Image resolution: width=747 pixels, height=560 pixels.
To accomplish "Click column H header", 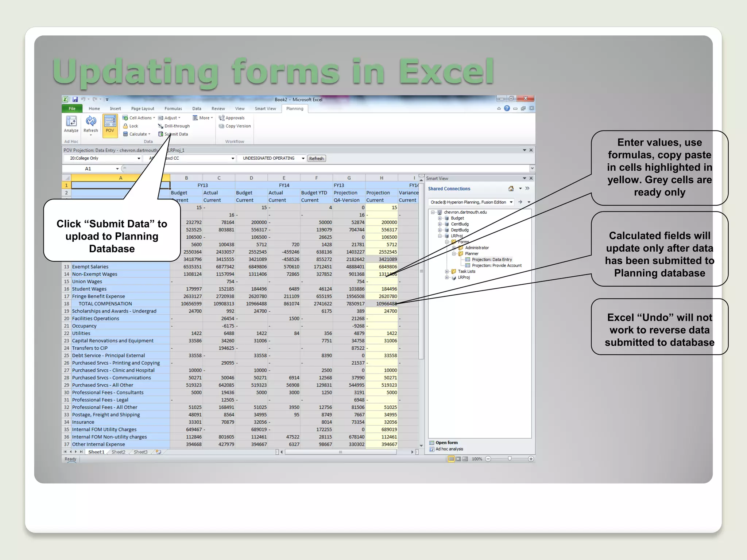I will [382, 178].
